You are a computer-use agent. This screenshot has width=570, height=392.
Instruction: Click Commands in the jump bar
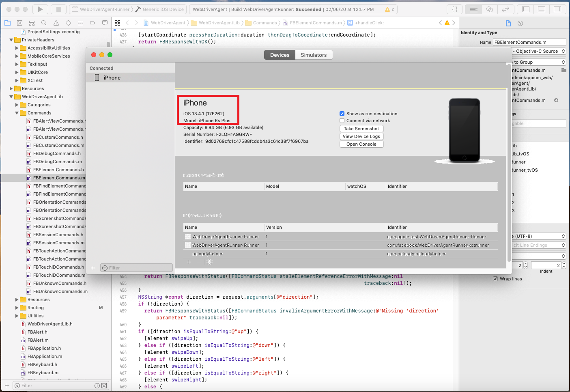265,23
